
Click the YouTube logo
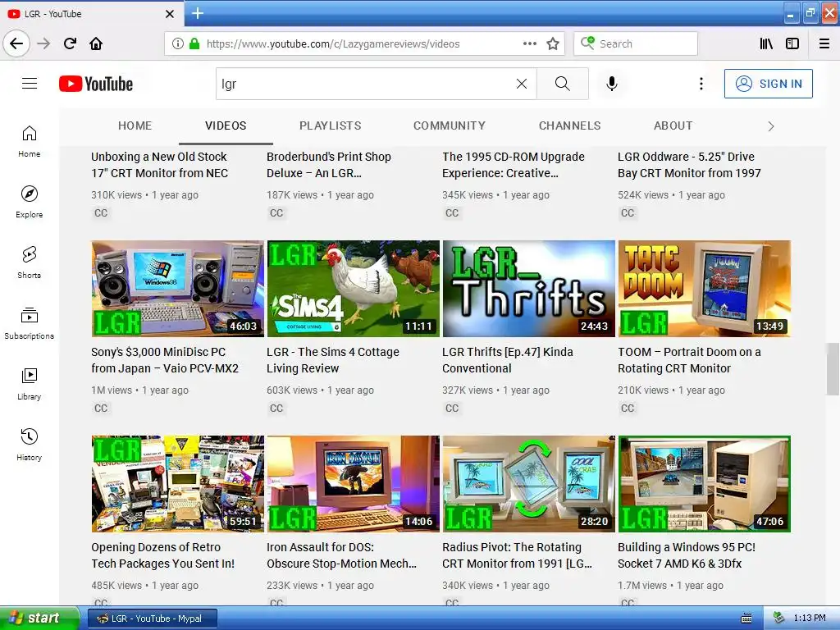point(96,84)
